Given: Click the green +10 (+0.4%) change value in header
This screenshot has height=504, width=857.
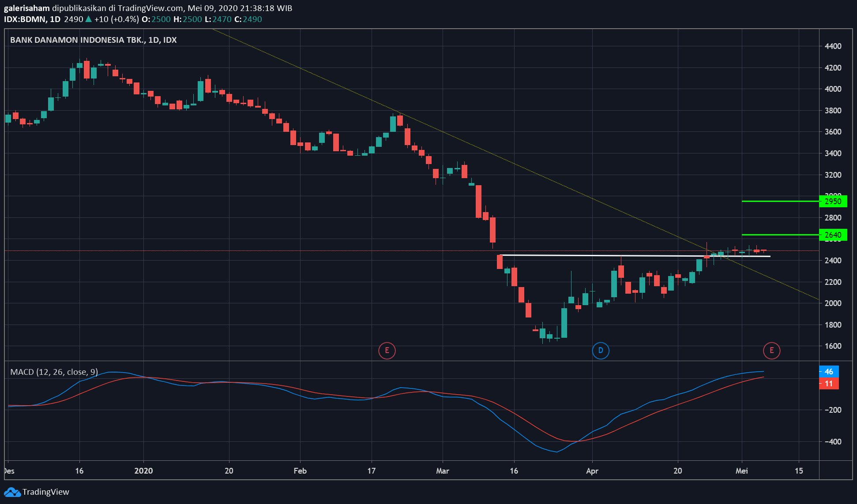Looking at the screenshot, I should (x=117, y=19).
